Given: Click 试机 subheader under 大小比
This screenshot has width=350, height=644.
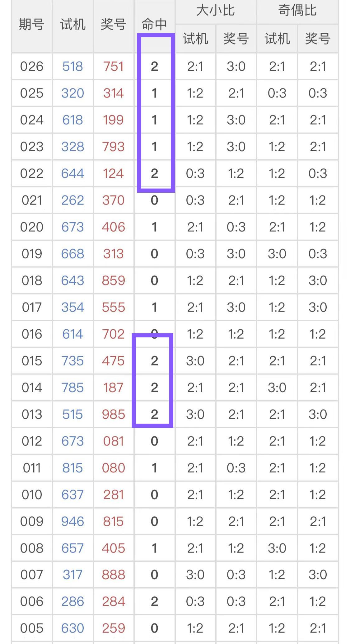Looking at the screenshot, I should [195, 39].
